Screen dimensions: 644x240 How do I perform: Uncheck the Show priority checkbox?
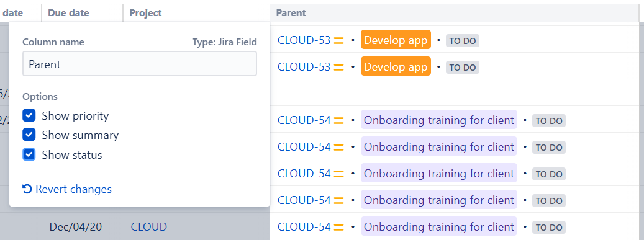29,116
